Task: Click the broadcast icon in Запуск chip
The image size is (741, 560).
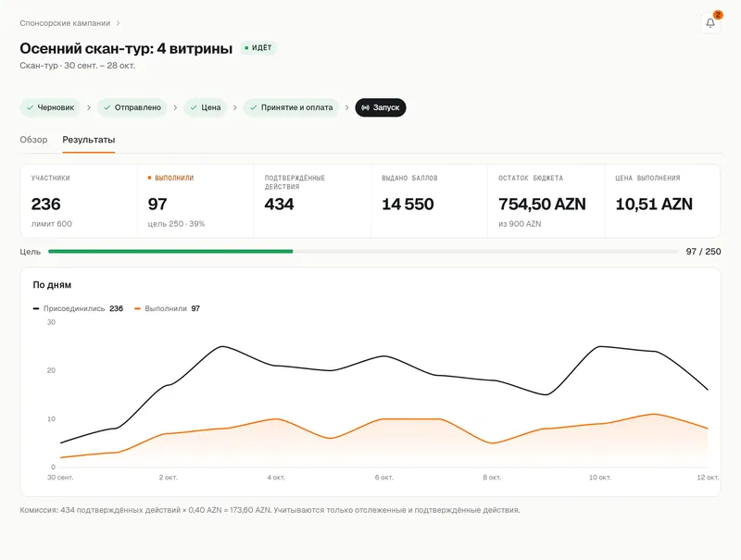Action: [365, 107]
